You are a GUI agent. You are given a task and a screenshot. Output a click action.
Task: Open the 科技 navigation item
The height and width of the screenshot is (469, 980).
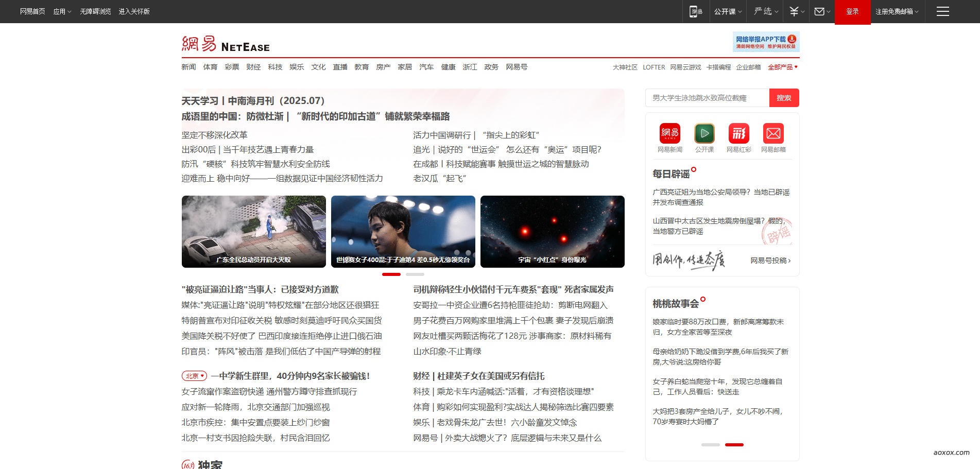(275, 67)
